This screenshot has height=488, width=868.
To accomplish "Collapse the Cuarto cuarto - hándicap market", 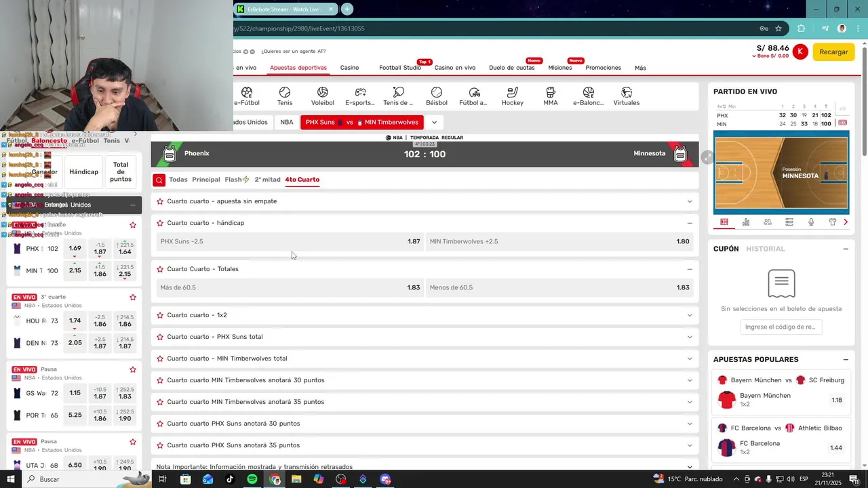I will 690,223.
